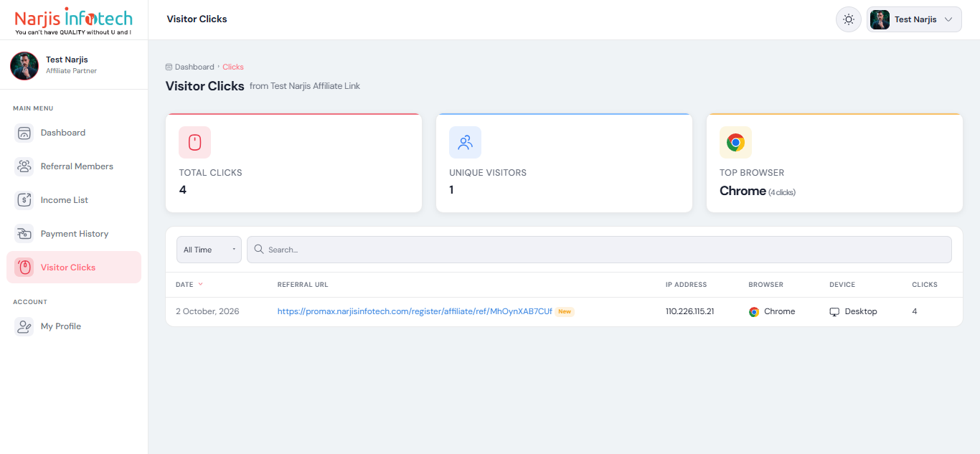Image resolution: width=980 pixels, height=454 pixels.
Task: Click the Clicks column header
Action: pyautogui.click(x=925, y=285)
